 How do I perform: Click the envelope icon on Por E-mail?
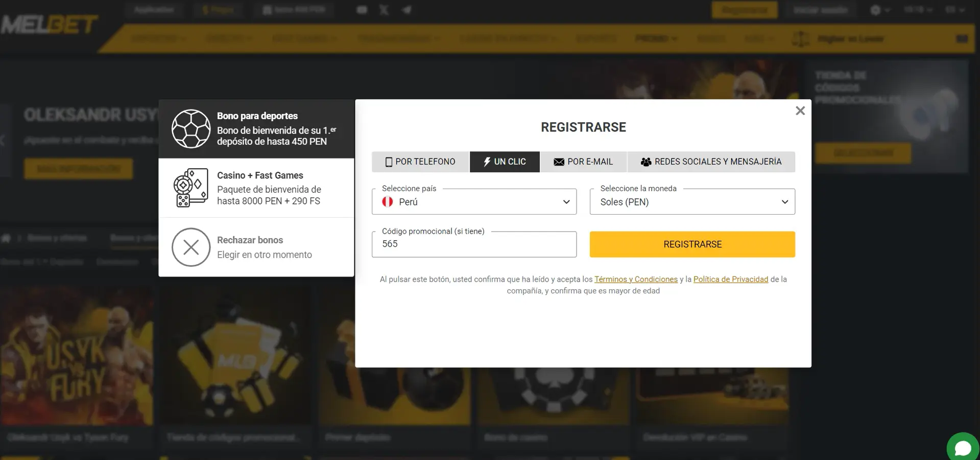[x=559, y=162]
